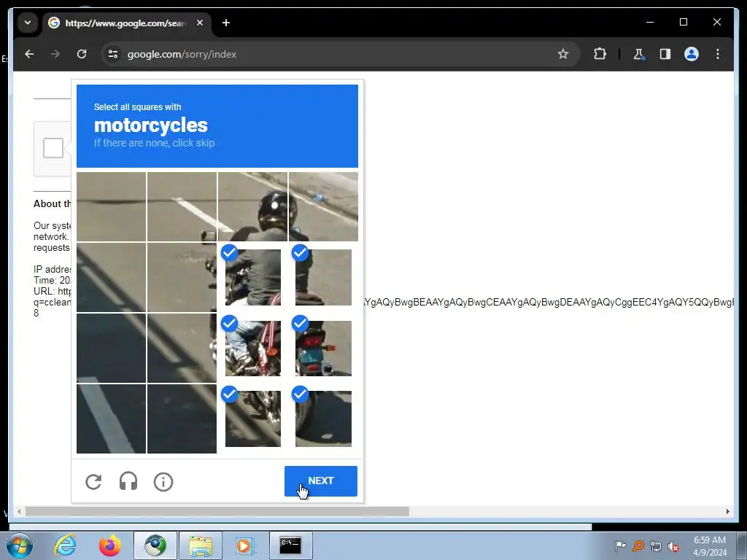Deselect tile showing rider's elbow on road

point(323,277)
